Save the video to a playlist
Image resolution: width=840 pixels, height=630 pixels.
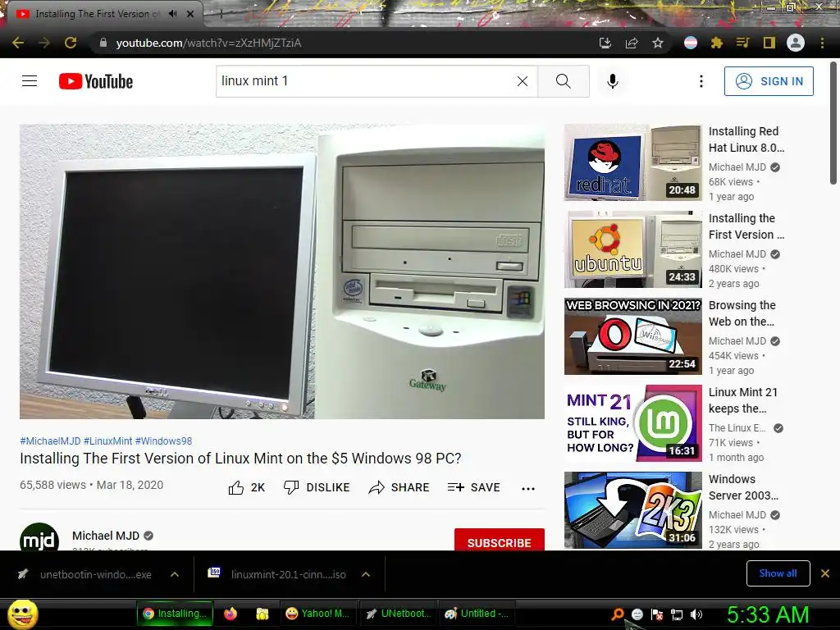click(474, 487)
